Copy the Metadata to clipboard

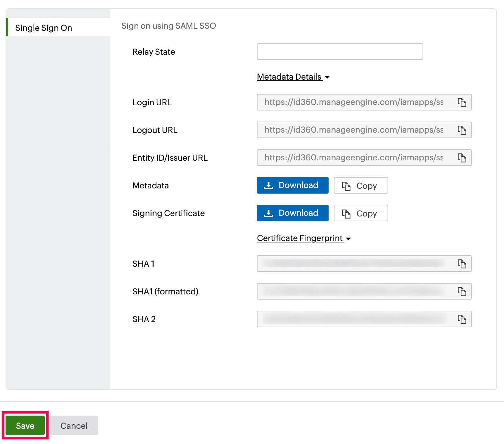click(360, 185)
